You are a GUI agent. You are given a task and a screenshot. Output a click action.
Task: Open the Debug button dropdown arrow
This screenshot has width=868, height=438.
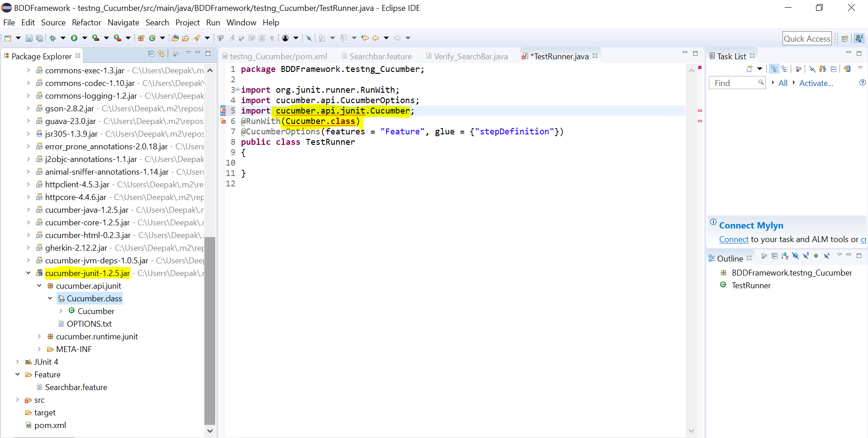63,38
